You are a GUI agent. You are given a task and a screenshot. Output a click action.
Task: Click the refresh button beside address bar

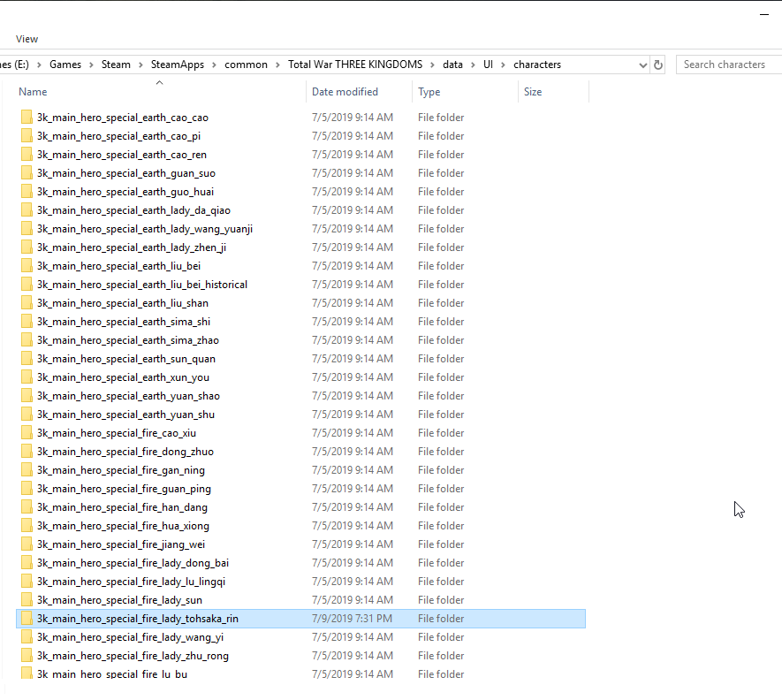[658, 65]
